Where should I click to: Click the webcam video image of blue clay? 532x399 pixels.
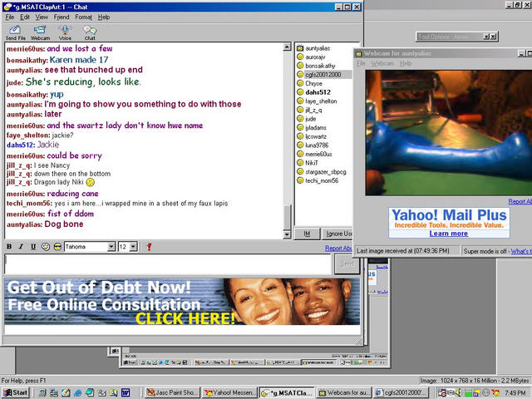449,132
